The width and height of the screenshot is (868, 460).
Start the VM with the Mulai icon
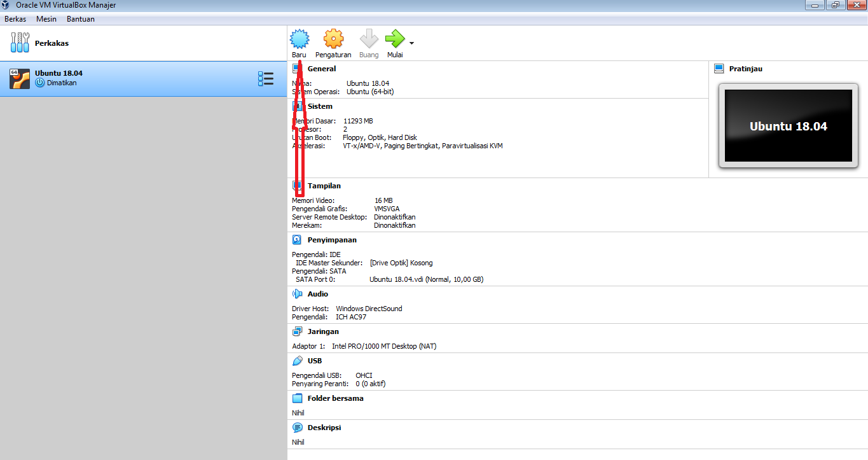(394, 38)
